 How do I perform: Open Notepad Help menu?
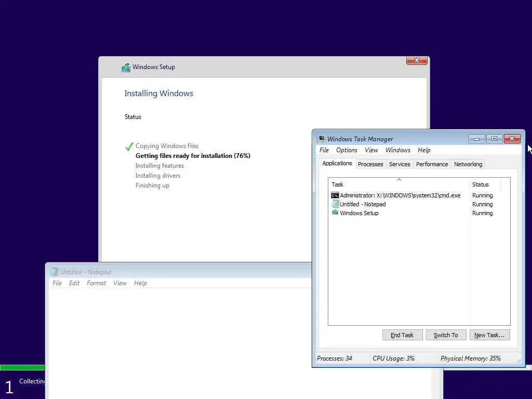(x=140, y=283)
